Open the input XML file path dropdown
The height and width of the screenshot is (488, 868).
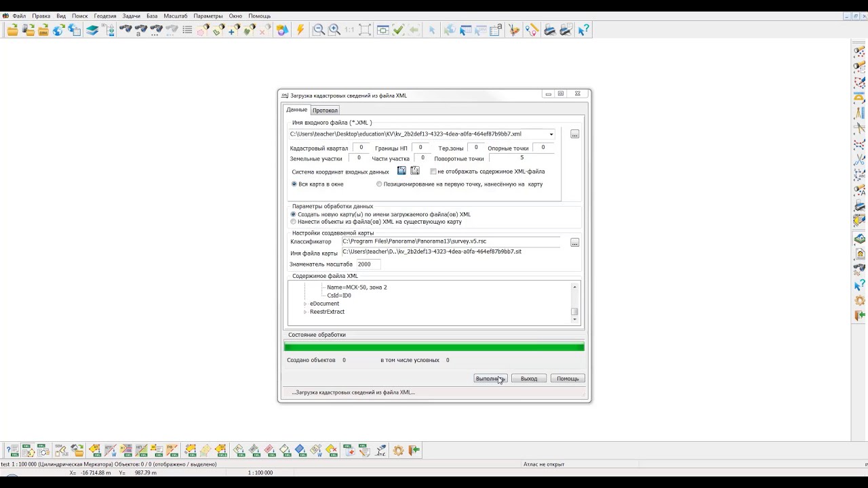[551, 134]
